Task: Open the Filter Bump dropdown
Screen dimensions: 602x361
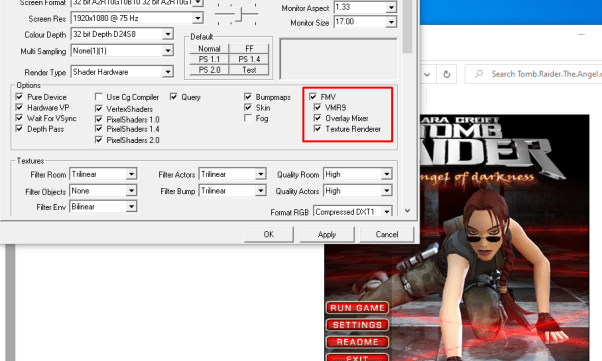Action: 261,190
